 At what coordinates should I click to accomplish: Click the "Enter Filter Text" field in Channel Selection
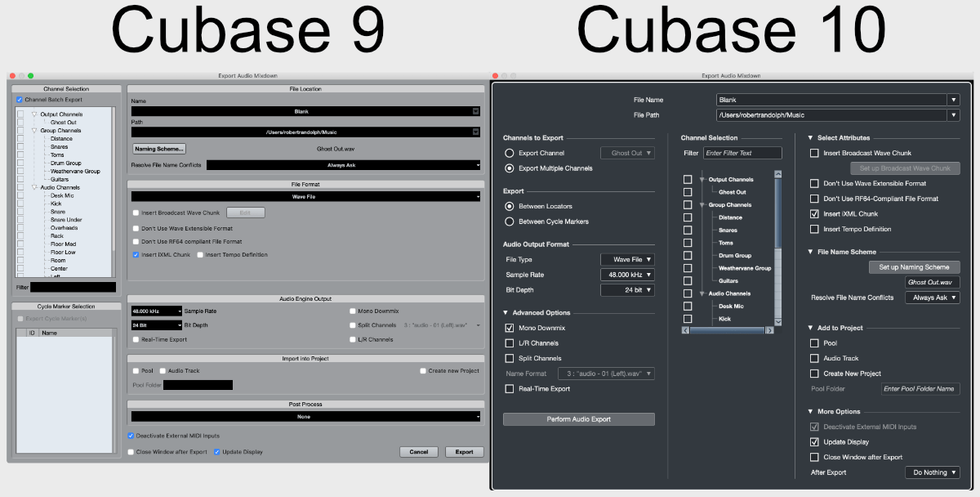[x=742, y=152]
